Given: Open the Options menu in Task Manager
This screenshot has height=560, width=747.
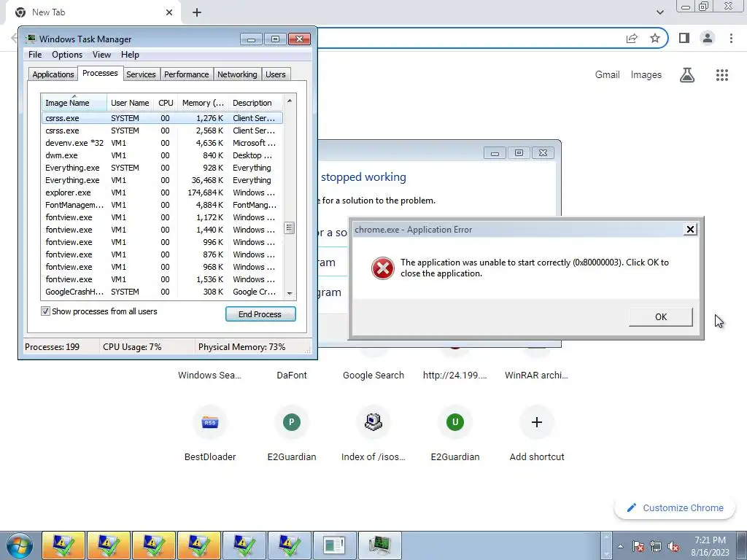Looking at the screenshot, I should (67, 54).
